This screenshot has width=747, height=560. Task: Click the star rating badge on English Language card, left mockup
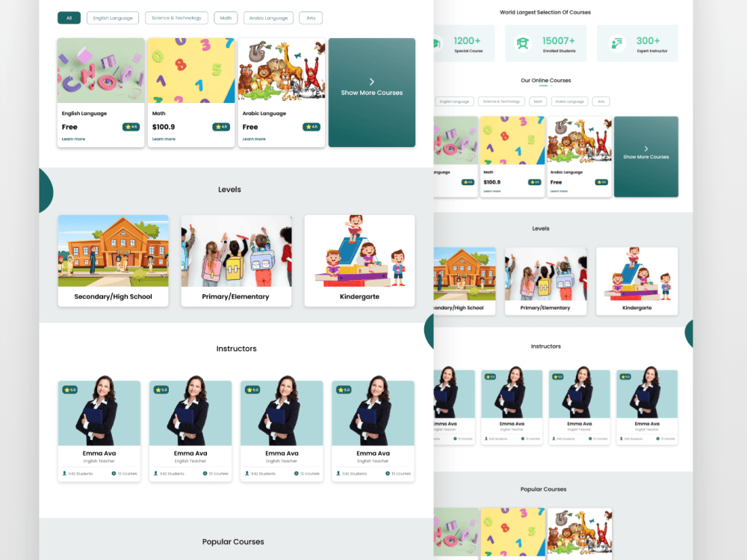click(131, 127)
